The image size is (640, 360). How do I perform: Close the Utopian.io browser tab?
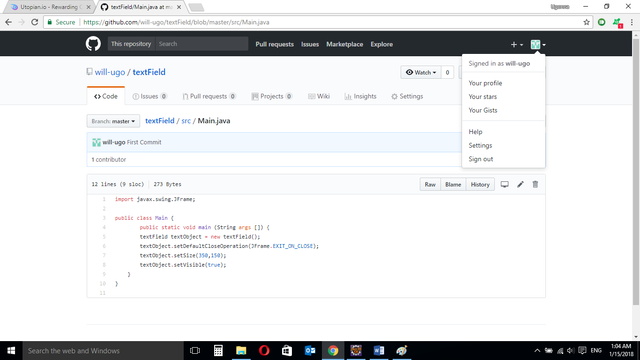pyautogui.click(x=88, y=7)
